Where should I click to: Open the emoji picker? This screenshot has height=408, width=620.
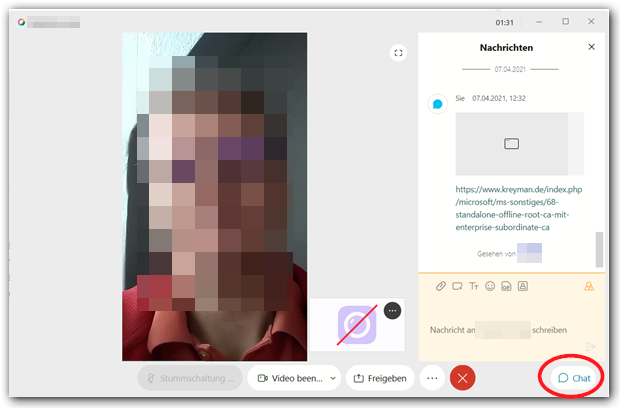(x=490, y=286)
